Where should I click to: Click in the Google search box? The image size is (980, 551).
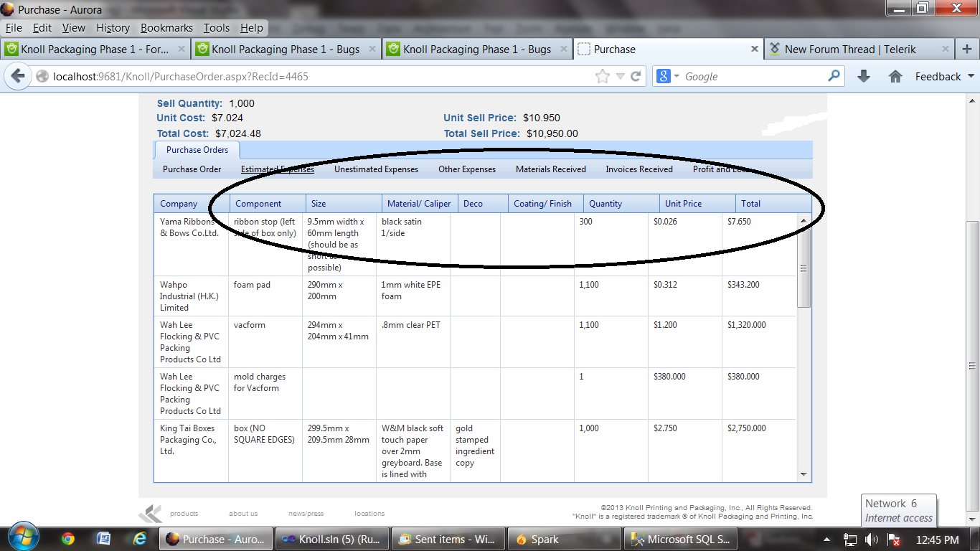(x=753, y=76)
